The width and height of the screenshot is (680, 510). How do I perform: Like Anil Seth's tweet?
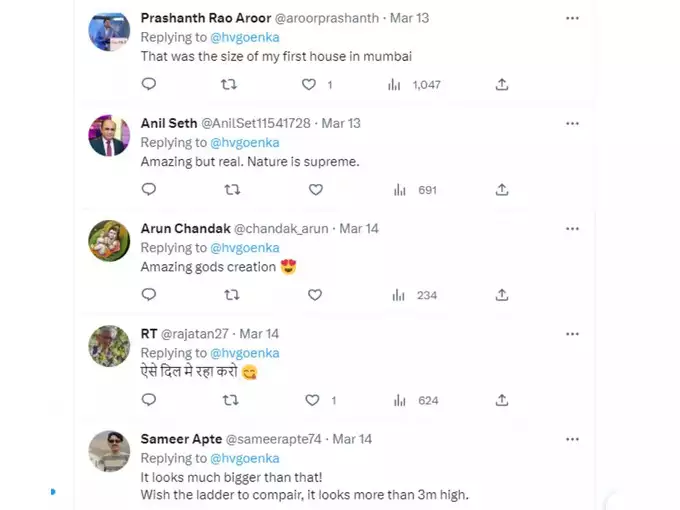pos(316,190)
